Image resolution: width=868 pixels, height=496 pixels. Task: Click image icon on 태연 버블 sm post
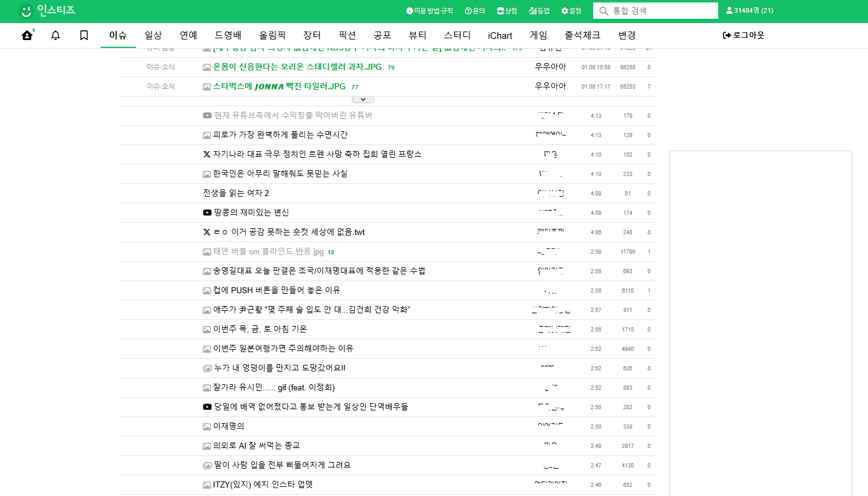pos(207,251)
